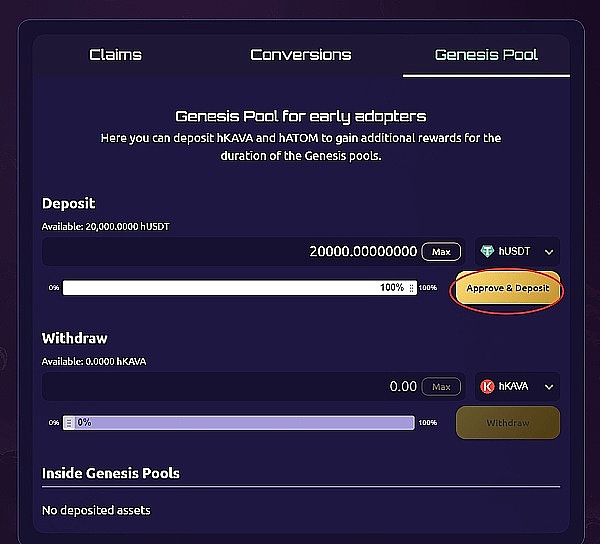Click the dimmed Withdraw button
The height and width of the screenshot is (544, 600).
tap(507, 423)
